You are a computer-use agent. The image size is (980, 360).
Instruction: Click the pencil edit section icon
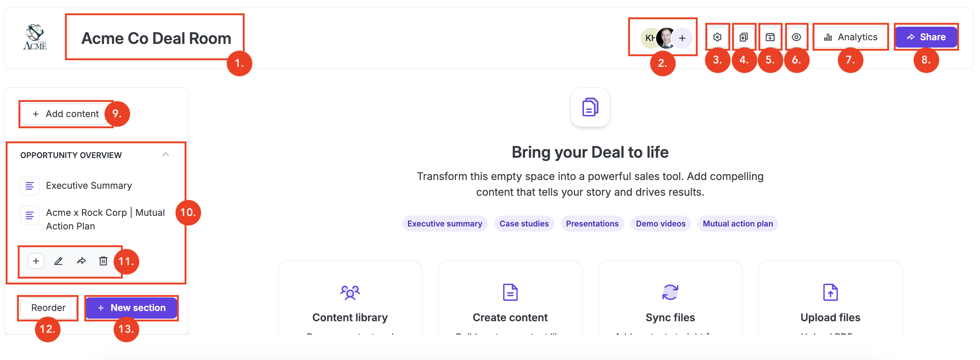(58, 261)
